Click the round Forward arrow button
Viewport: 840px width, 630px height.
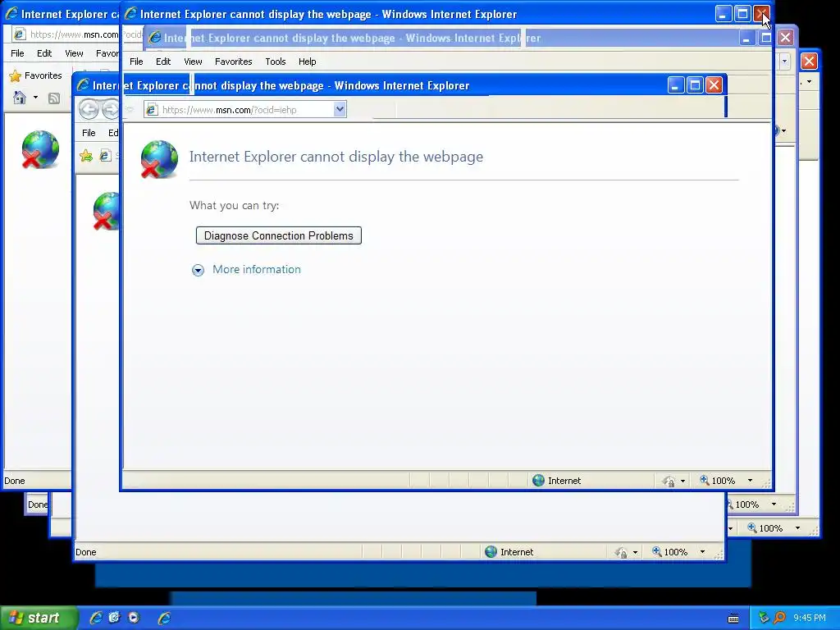tap(111, 109)
